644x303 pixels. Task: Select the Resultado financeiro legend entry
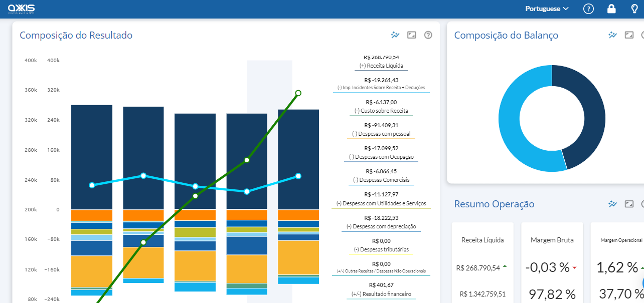(x=381, y=294)
